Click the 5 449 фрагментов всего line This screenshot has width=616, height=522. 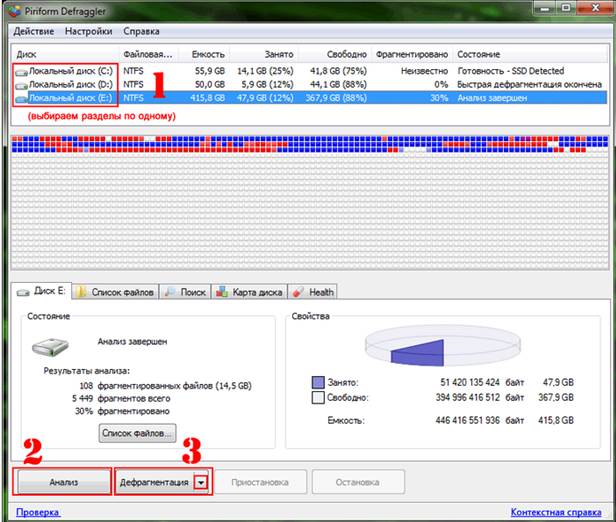coord(121,399)
